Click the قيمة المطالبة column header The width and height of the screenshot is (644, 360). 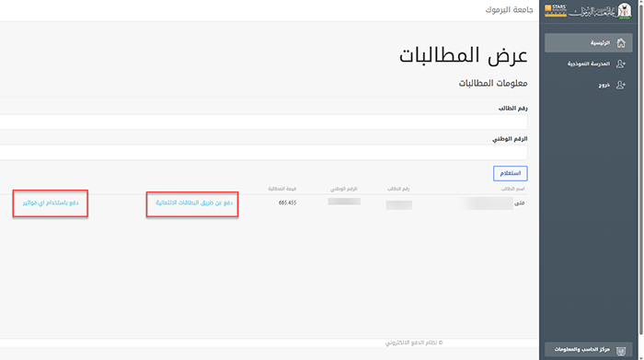282,189
